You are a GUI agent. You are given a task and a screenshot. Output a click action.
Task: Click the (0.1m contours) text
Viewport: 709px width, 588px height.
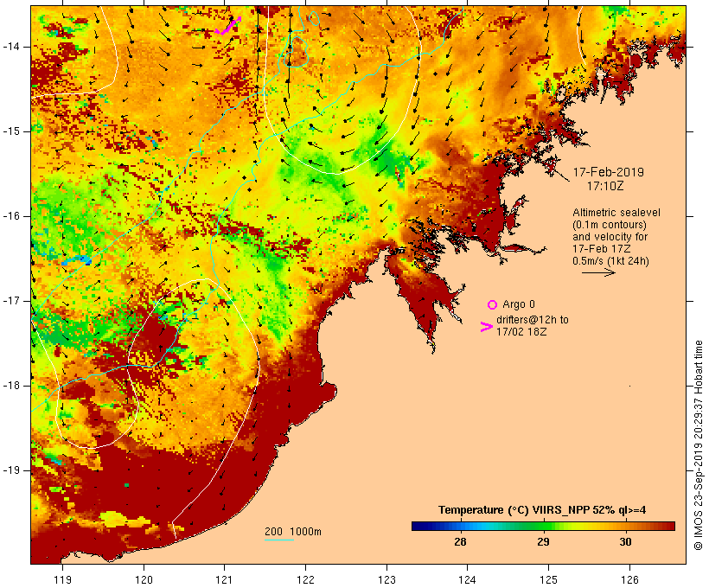[610, 225]
